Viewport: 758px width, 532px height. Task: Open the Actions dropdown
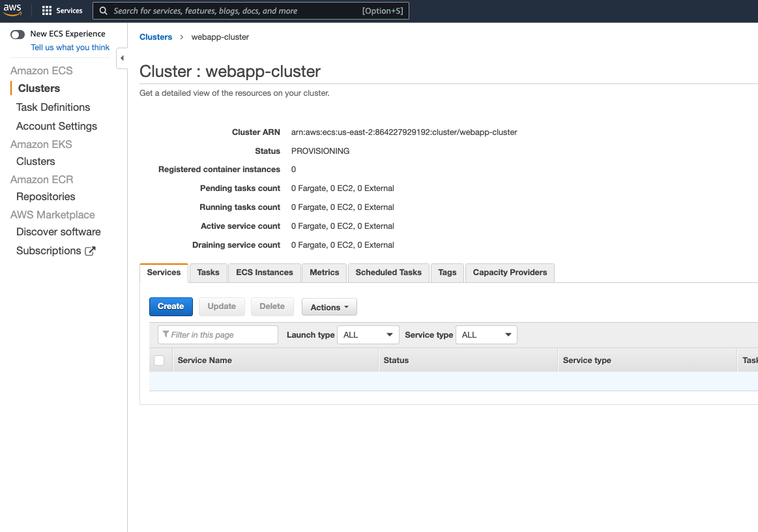pos(329,306)
